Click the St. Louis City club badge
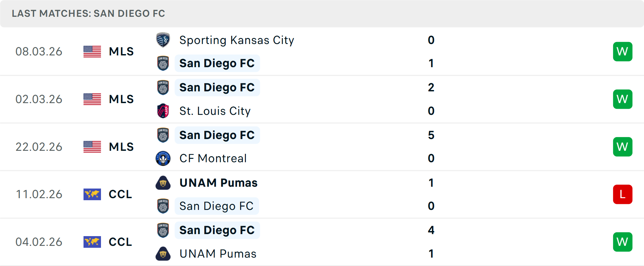Image resolution: width=644 pixels, height=266 pixels. (163, 111)
